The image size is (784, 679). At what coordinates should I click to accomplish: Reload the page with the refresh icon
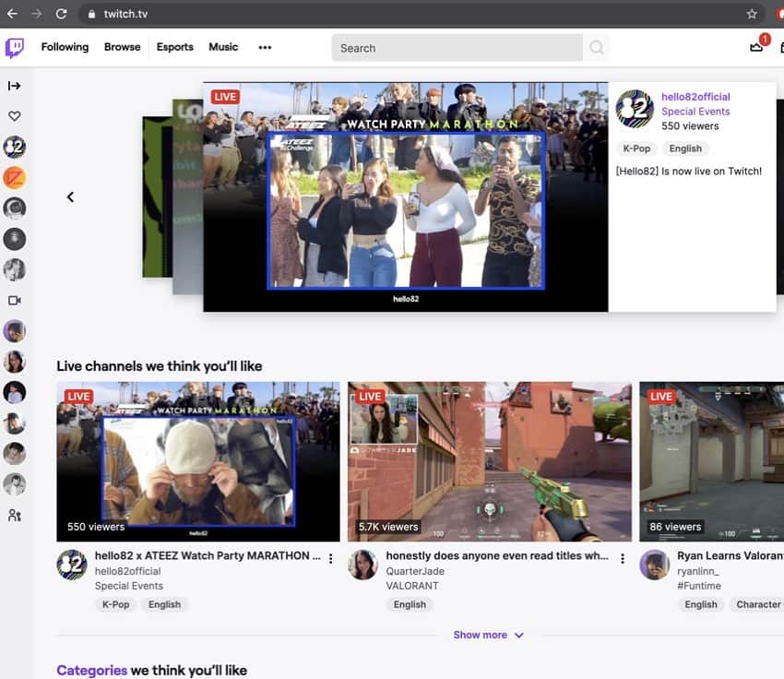click(x=61, y=14)
